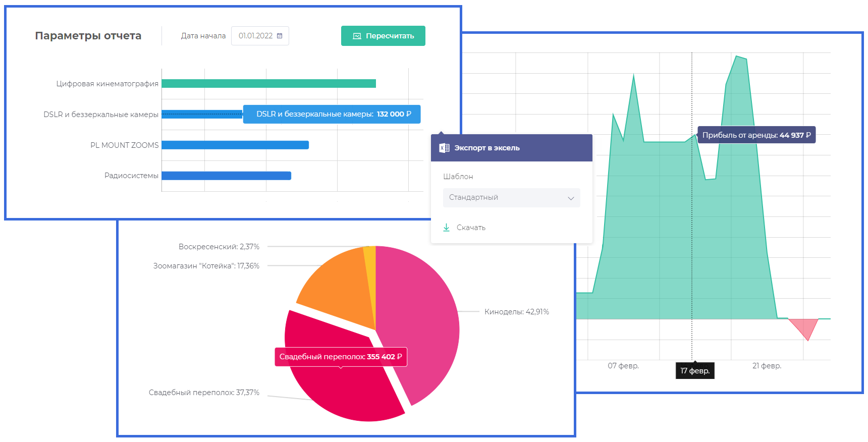Click the Пересчитать recalculate button
Screen dimensions: 868x442
pos(383,36)
